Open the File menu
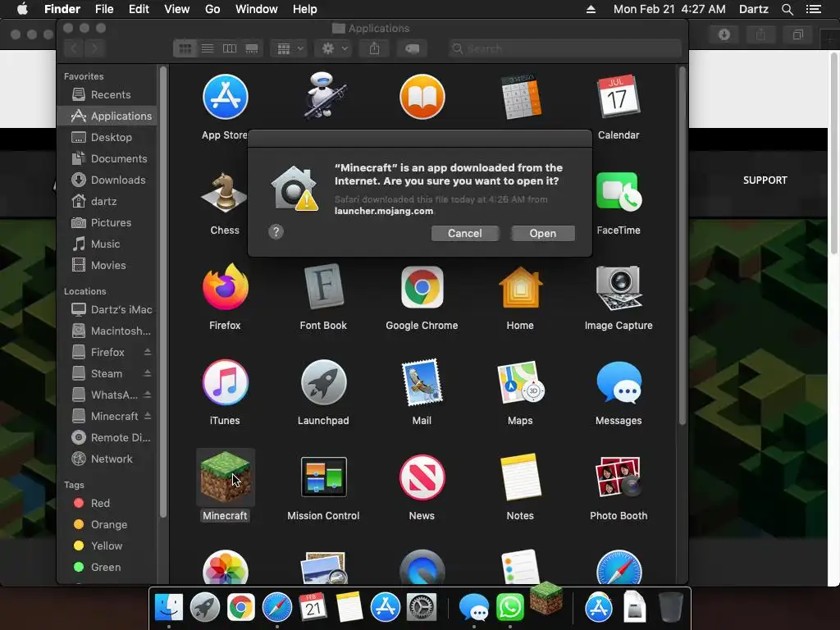The height and width of the screenshot is (630, 840). [x=104, y=9]
